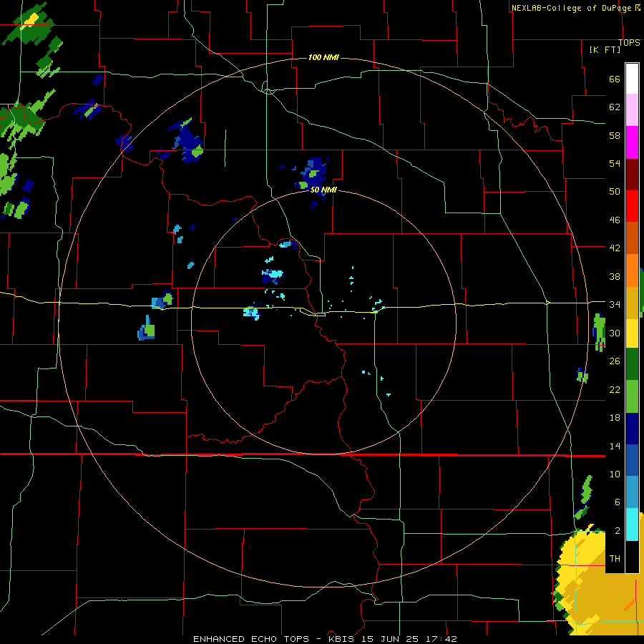Click the [K FT] units label
644x644 pixels.
pyautogui.click(x=605, y=49)
